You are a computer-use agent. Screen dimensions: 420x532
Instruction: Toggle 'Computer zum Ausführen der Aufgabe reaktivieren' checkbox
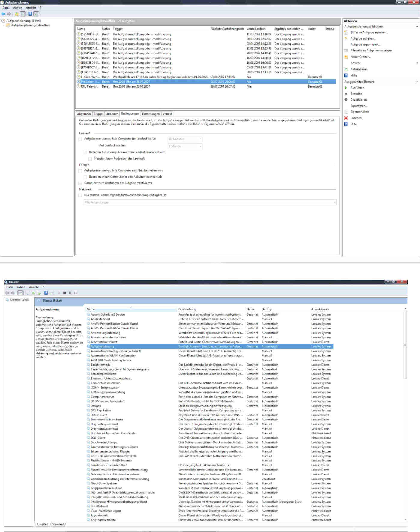coord(80,183)
